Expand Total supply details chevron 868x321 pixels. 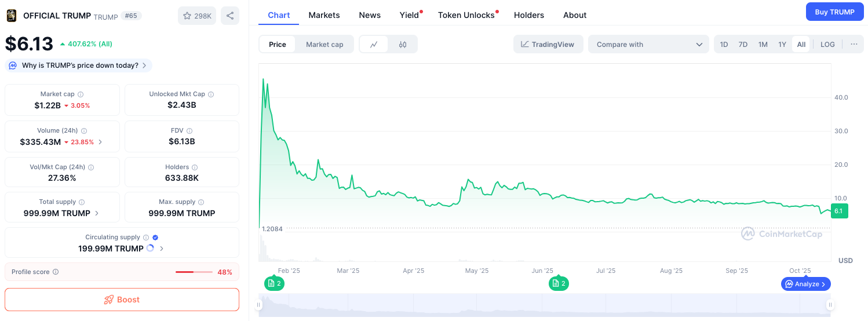pyautogui.click(x=97, y=213)
